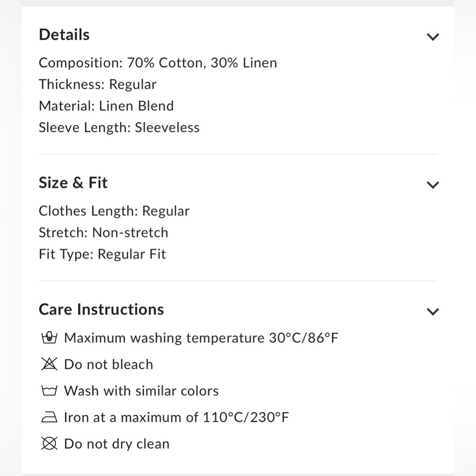Click the Do not bleach text

tap(109, 364)
